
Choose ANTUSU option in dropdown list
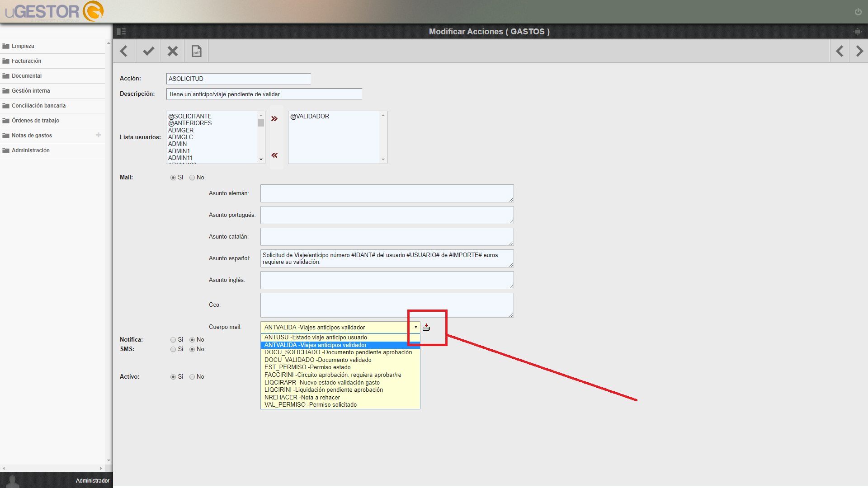(340, 338)
